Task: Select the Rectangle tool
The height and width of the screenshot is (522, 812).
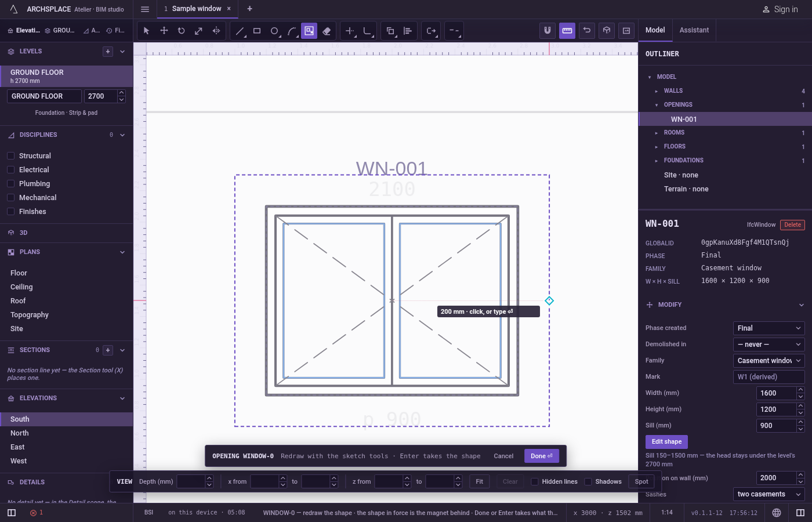Action: click(x=257, y=31)
